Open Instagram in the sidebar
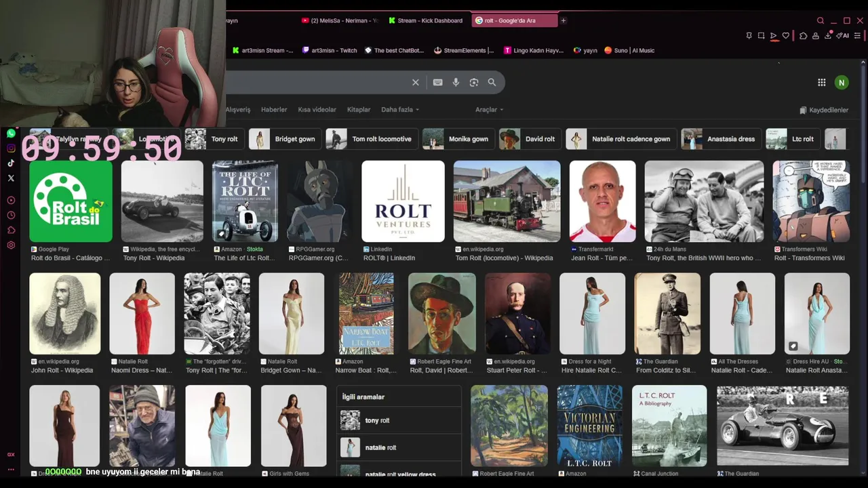 pyautogui.click(x=11, y=148)
